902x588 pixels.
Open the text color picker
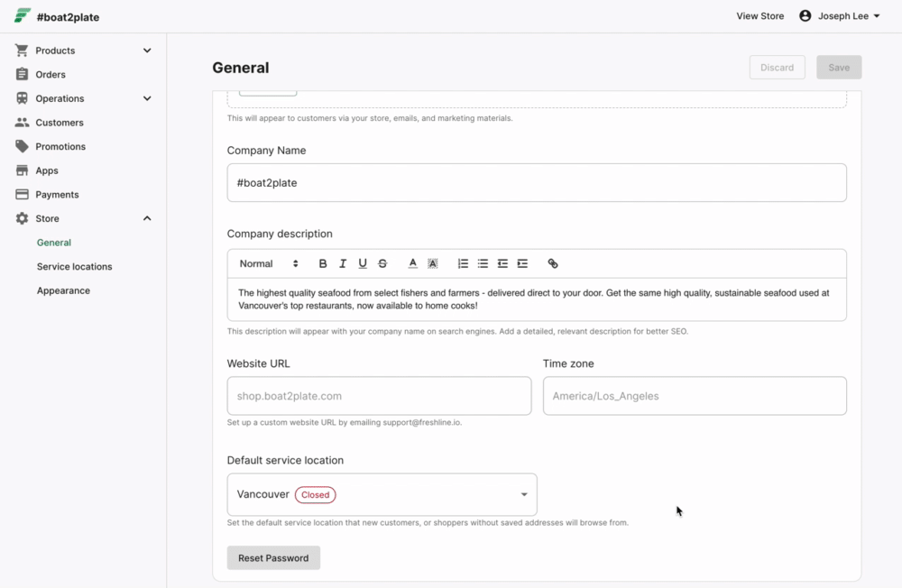412,263
